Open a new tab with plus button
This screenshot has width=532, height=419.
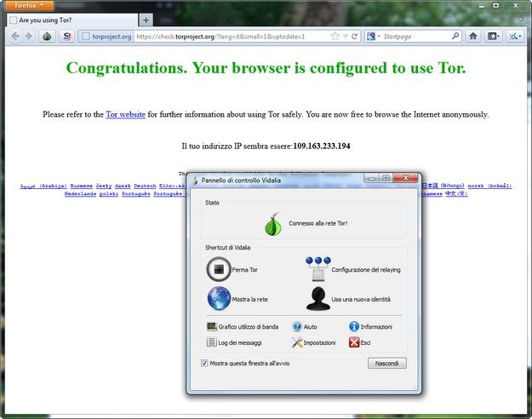coord(146,20)
